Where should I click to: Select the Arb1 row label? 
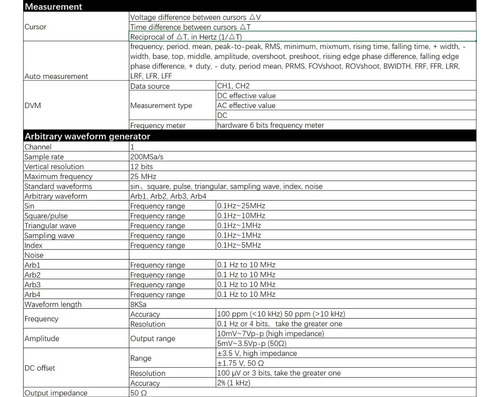[76, 265]
